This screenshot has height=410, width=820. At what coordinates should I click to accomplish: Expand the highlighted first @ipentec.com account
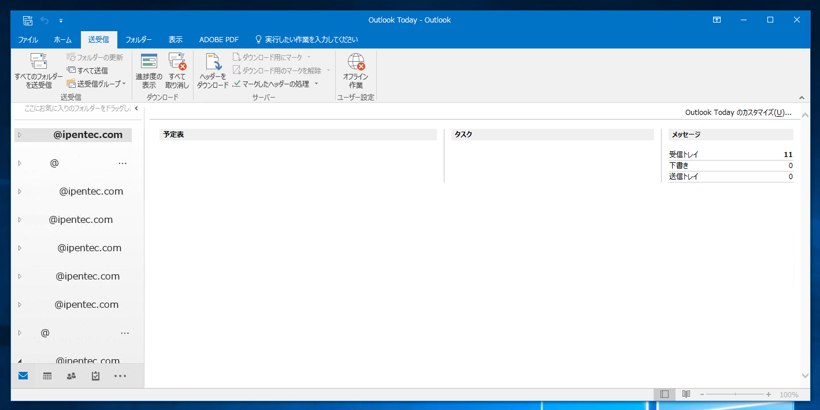tap(19, 135)
